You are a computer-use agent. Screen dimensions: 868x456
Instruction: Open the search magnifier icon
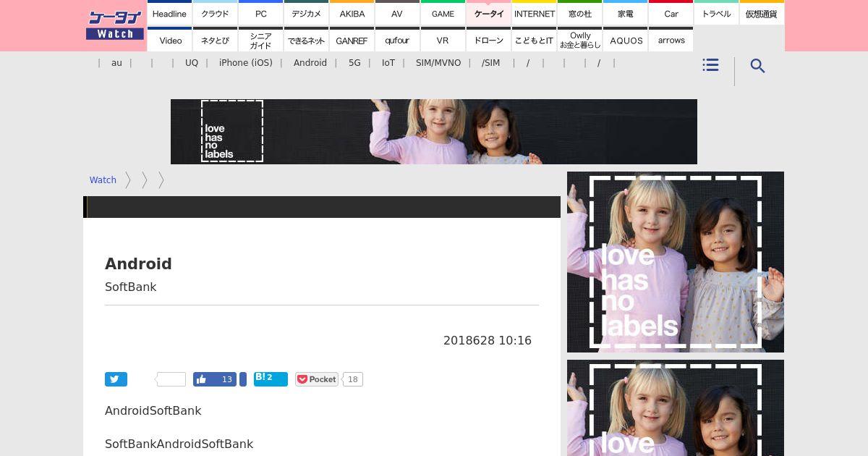pyautogui.click(x=757, y=66)
